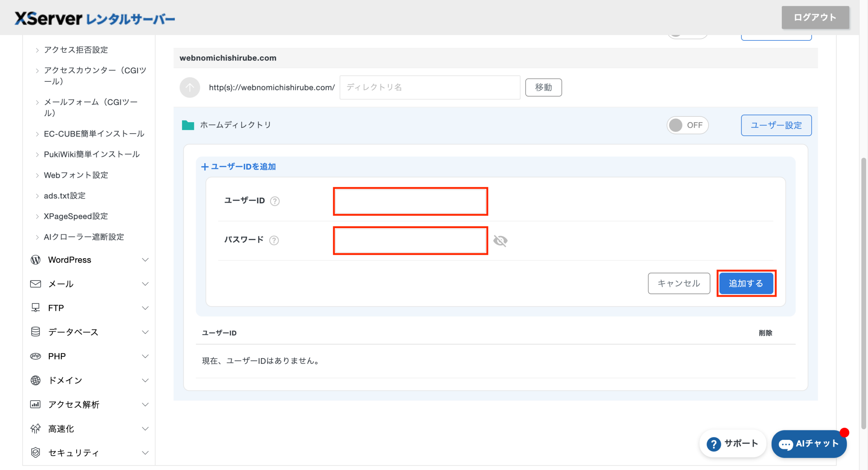Click the green home directory folder icon
This screenshot has width=868, height=470.
coord(188,125)
